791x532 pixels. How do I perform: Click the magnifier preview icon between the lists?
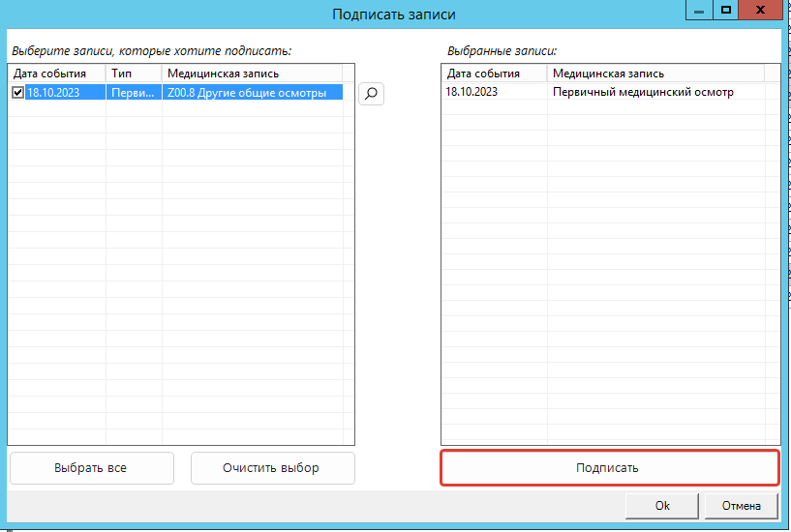tap(372, 93)
